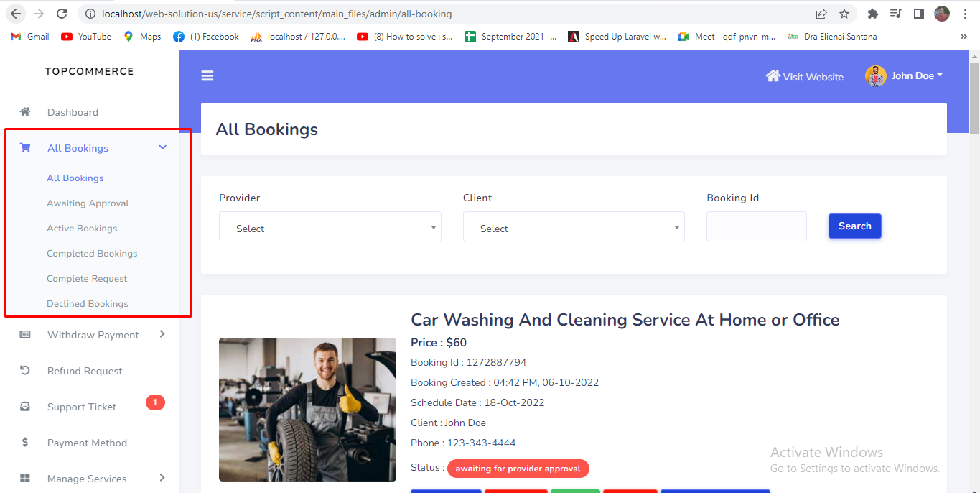The width and height of the screenshot is (980, 493).
Task: Click the shopping cart bookings icon
Action: coord(25,148)
